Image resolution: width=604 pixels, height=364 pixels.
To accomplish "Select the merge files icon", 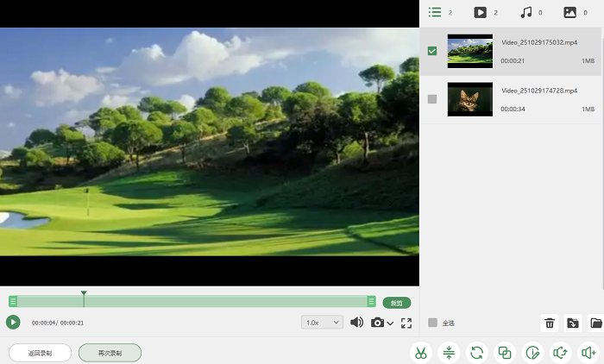I will click(505, 353).
